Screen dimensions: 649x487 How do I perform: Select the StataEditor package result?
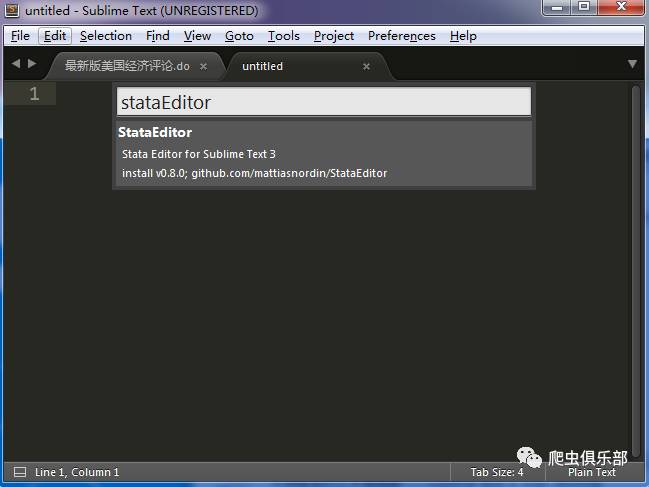(x=324, y=152)
